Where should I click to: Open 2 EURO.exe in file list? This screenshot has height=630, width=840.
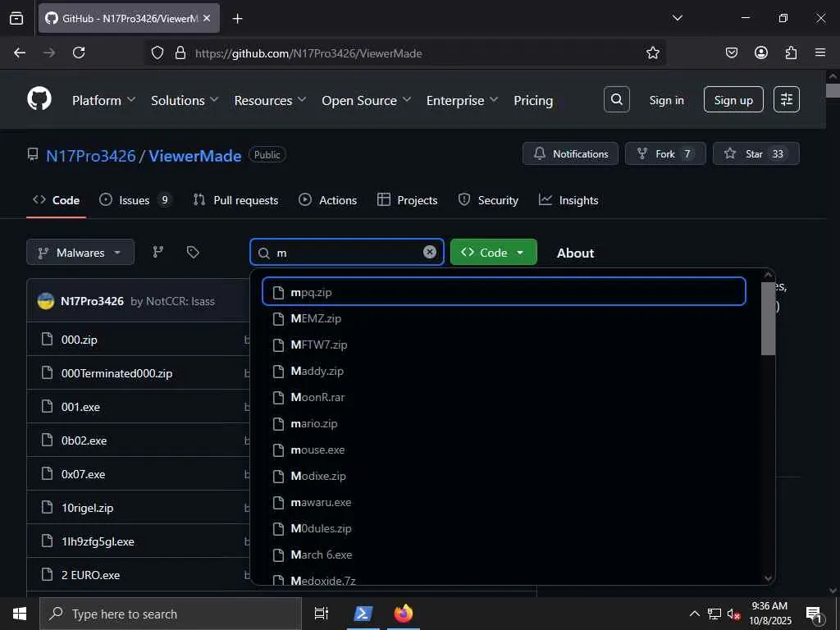pyautogui.click(x=90, y=575)
